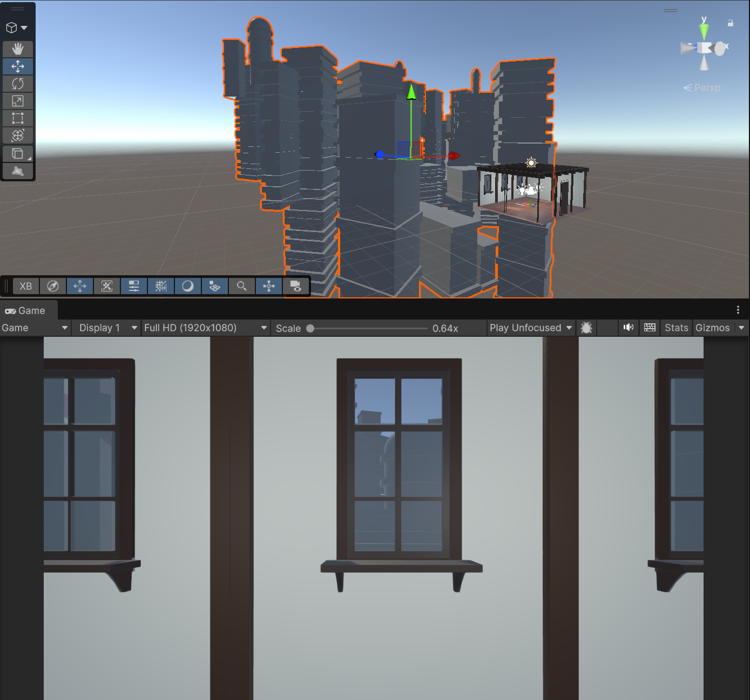This screenshot has height=700, width=750.
Task: Mute audio in the Game view
Action: pos(629,328)
